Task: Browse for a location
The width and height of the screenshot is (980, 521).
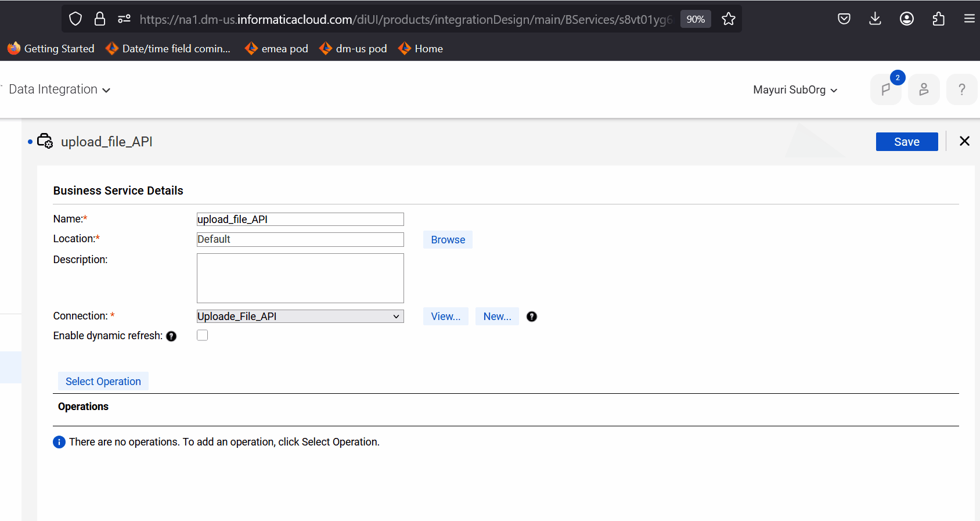Action: 448,240
